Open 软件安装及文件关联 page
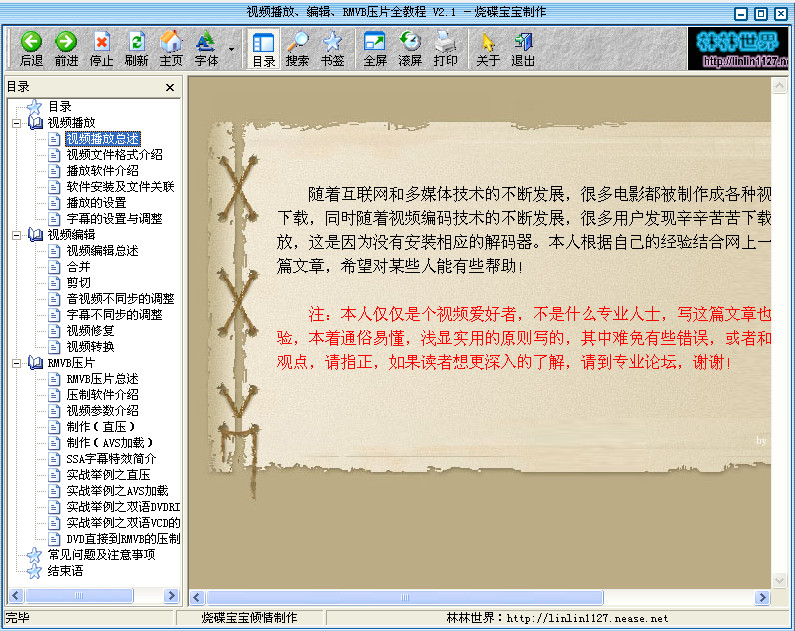This screenshot has height=631, width=795. pos(120,187)
